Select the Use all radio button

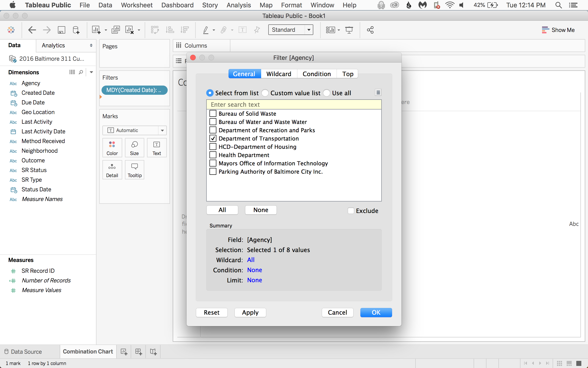(x=327, y=93)
